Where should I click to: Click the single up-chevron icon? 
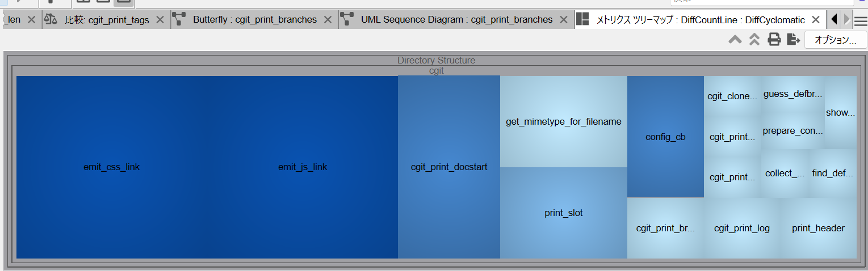[735, 40]
